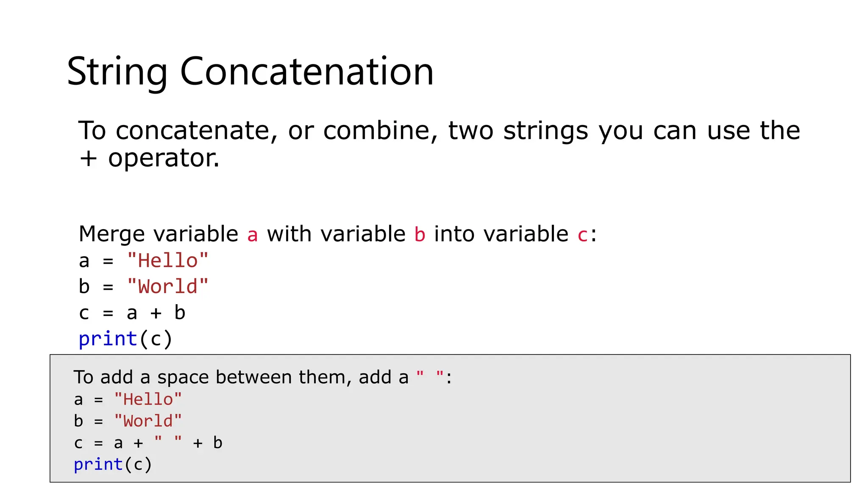Click the variable "b" ending the gray box's c assignment line

218,443
